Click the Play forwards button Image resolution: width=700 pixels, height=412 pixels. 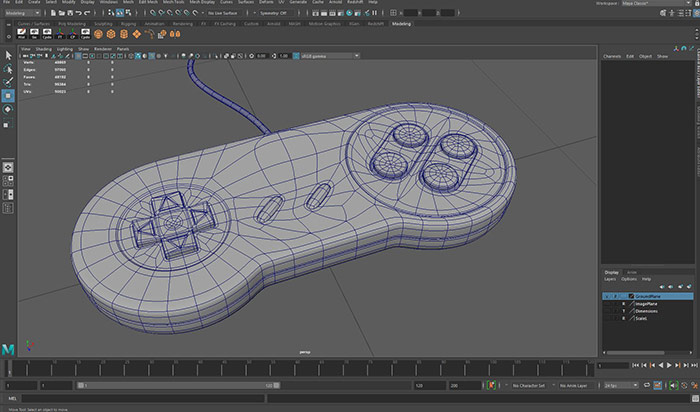coord(669,366)
